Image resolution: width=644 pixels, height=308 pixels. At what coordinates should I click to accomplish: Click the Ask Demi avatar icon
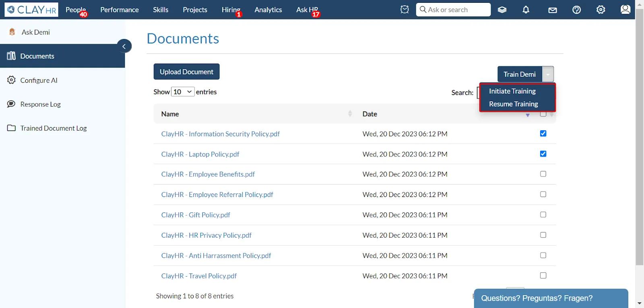(12, 32)
